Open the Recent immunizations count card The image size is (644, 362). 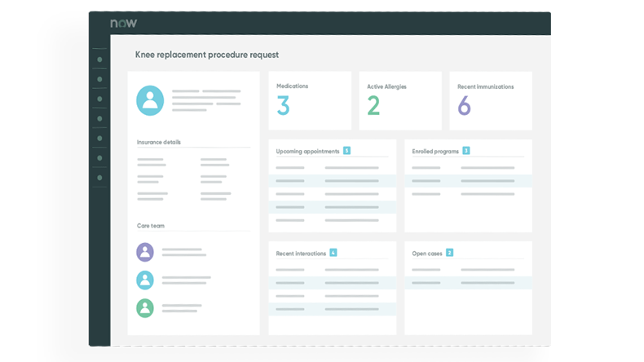490,100
